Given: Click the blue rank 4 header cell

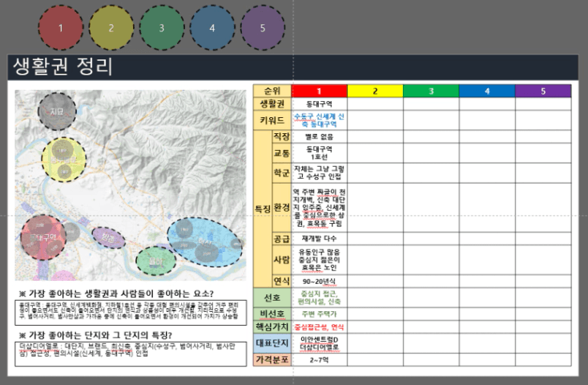Looking at the screenshot, I should (487, 91).
